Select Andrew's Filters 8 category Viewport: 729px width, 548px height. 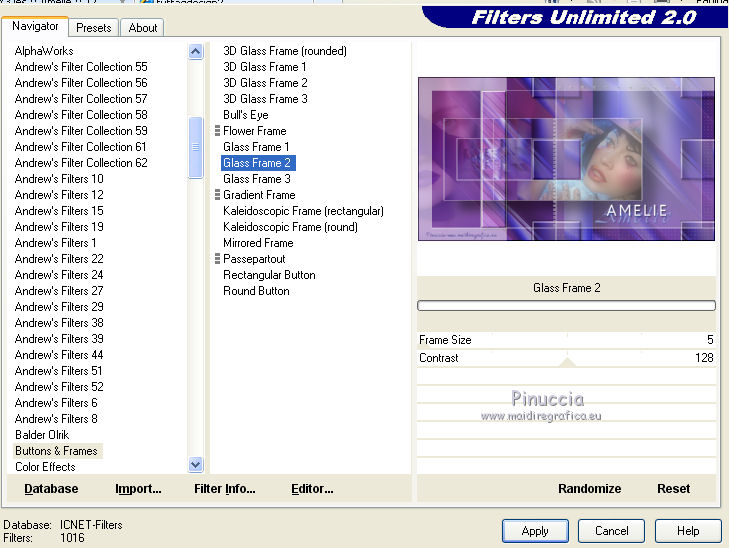click(56, 419)
